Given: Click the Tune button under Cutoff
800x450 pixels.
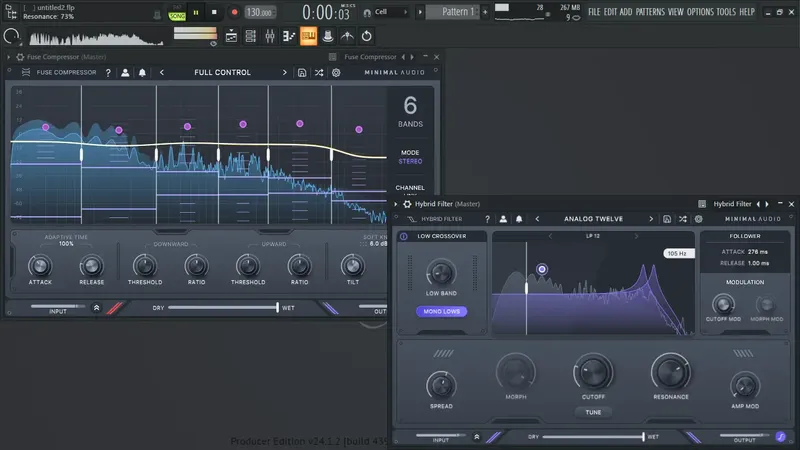Looking at the screenshot, I should [593, 412].
